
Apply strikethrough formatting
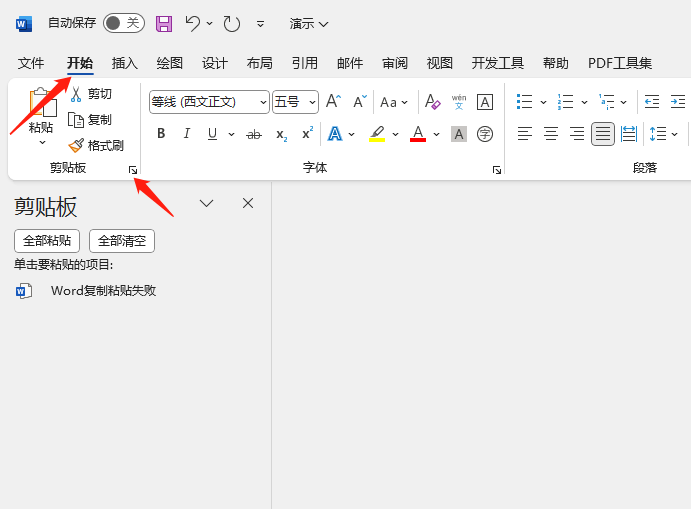254,134
